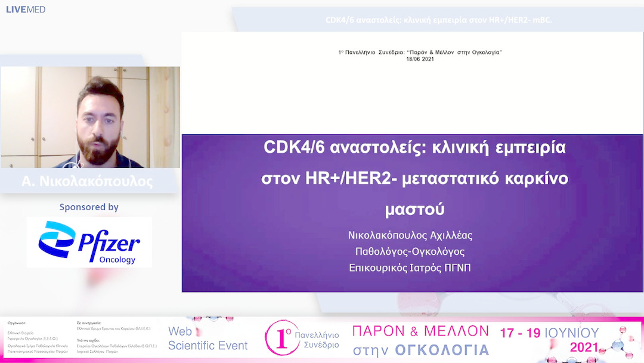Click the LIVEMED logo

[x=26, y=10]
